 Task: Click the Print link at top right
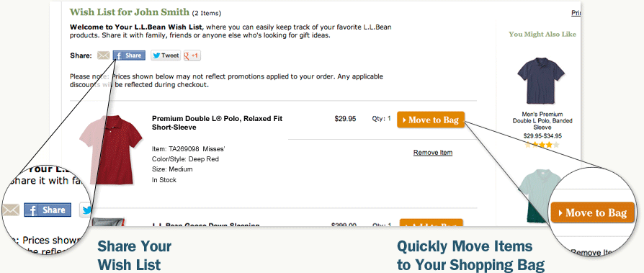click(576, 13)
